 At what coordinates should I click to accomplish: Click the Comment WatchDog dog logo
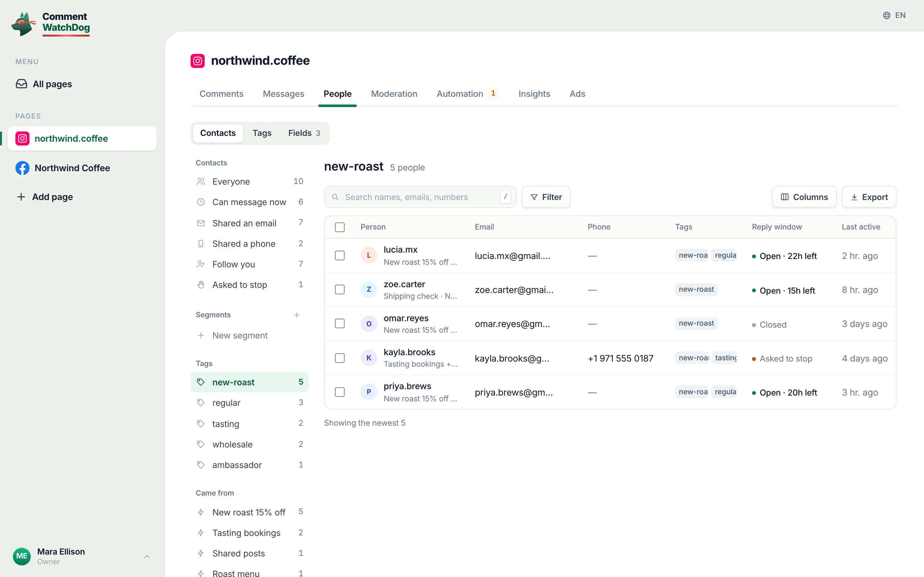(24, 24)
